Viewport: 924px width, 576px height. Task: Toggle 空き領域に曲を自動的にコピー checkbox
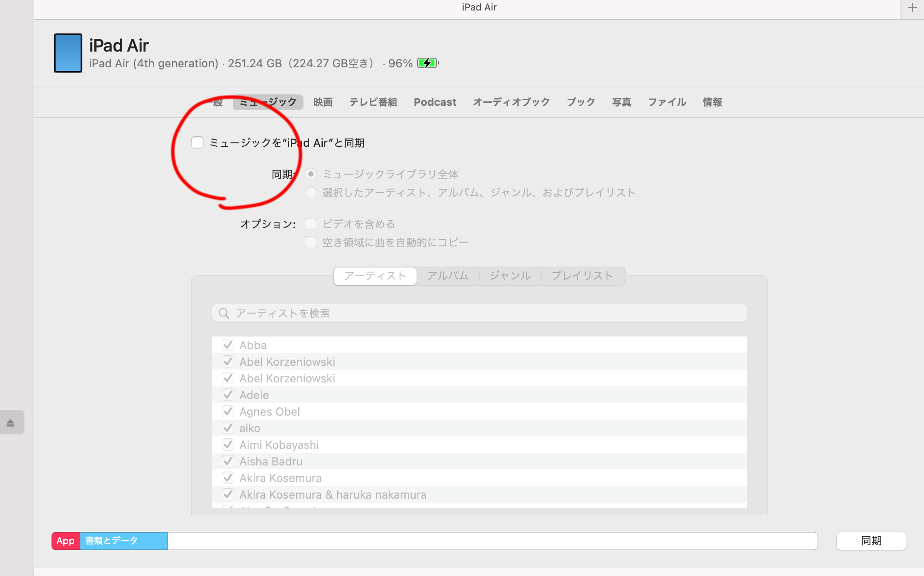tap(311, 243)
